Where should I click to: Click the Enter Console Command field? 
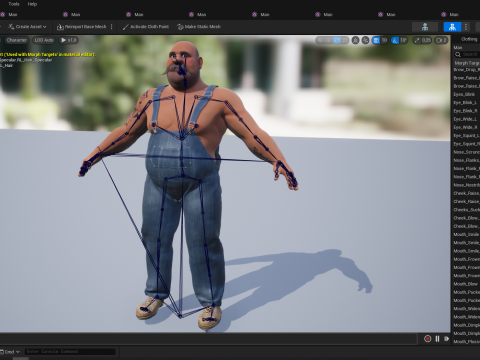[70, 351]
